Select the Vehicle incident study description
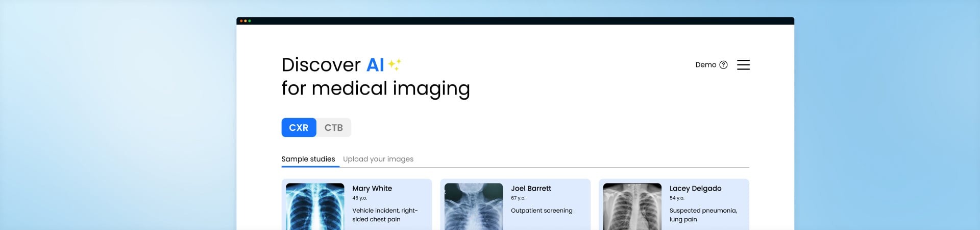Screen dimensions: 980x230 (385, 215)
